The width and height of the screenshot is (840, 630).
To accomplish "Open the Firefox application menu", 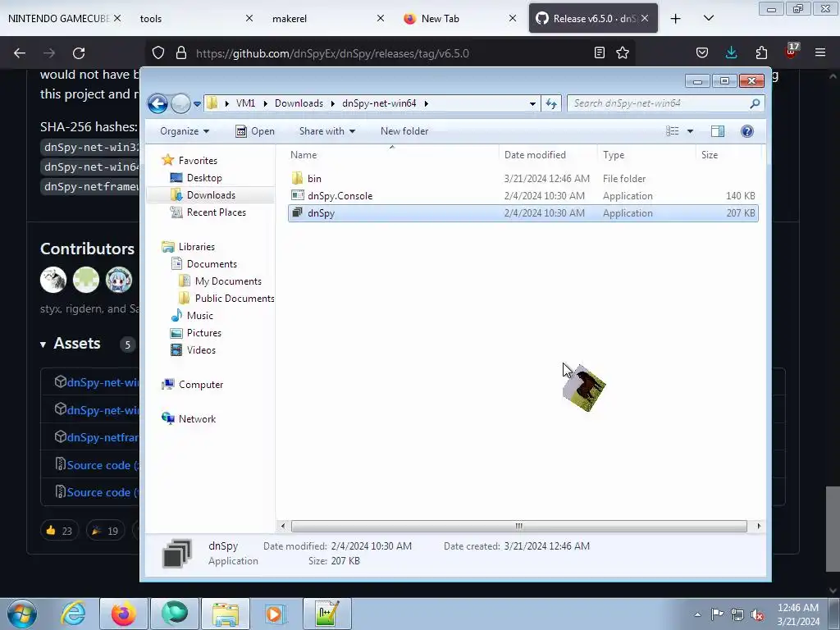I will point(819,52).
